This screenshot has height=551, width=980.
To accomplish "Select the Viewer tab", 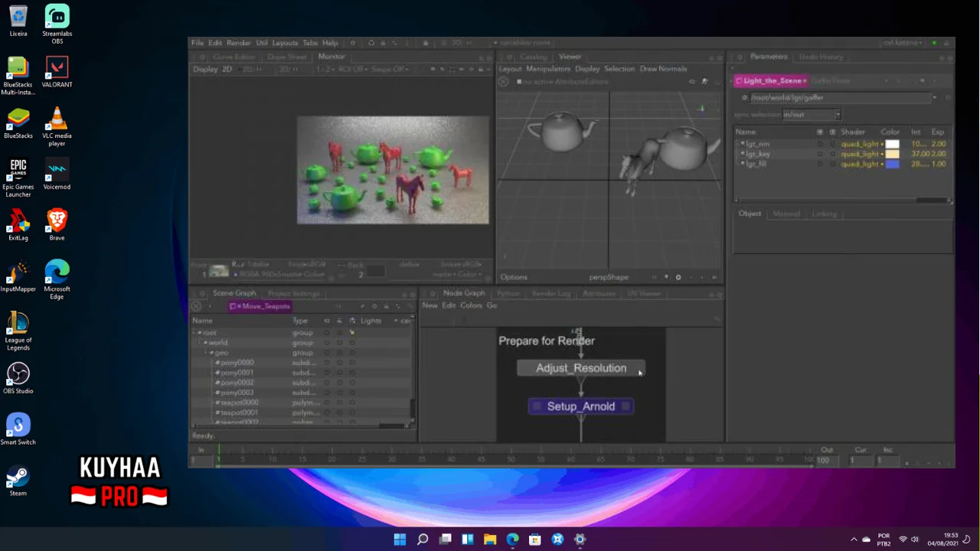I will [570, 57].
